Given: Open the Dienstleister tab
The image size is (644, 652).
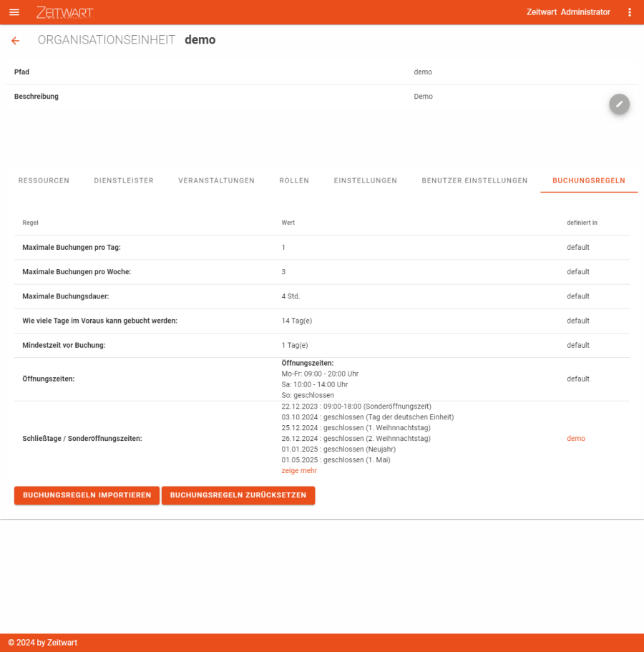Looking at the screenshot, I should pyautogui.click(x=124, y=180).
